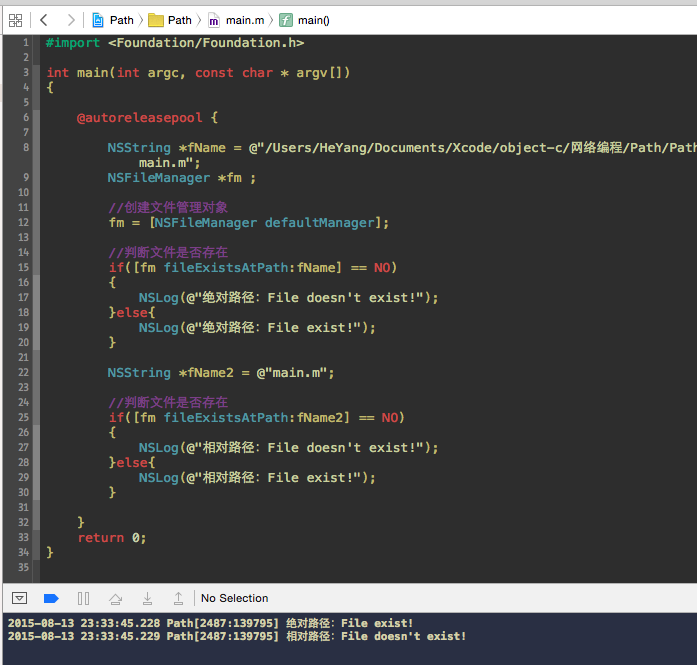Image resolution: width=697 pixels, height=665 pixels.
Task: Click the comment 创建文件管理对象
Action: (x=168, y=207)
